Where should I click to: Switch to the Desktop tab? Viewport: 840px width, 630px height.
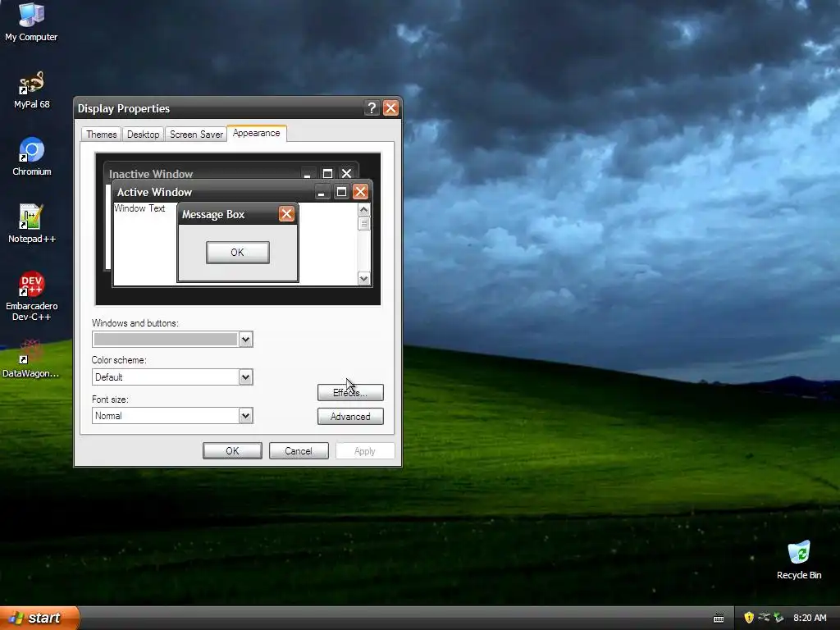point(143,135)
